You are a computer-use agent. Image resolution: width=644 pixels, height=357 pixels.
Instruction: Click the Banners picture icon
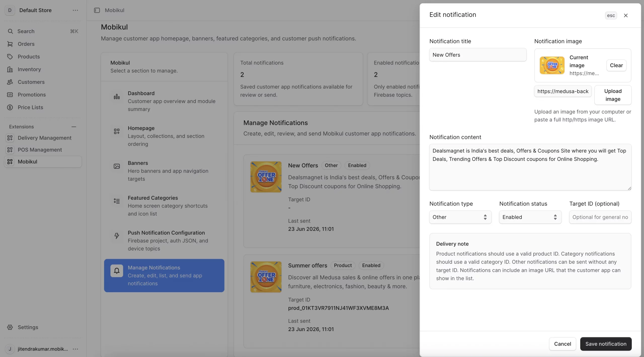[117, 166]
